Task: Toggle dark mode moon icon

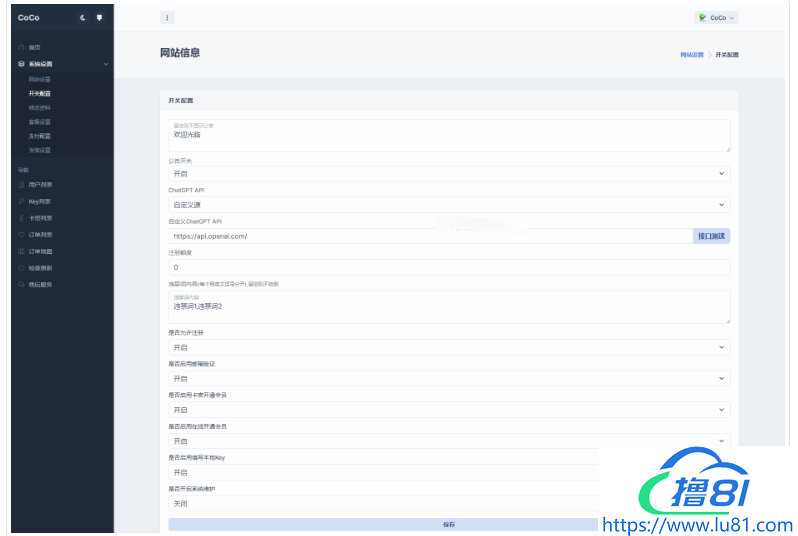Action: [83, 17]
